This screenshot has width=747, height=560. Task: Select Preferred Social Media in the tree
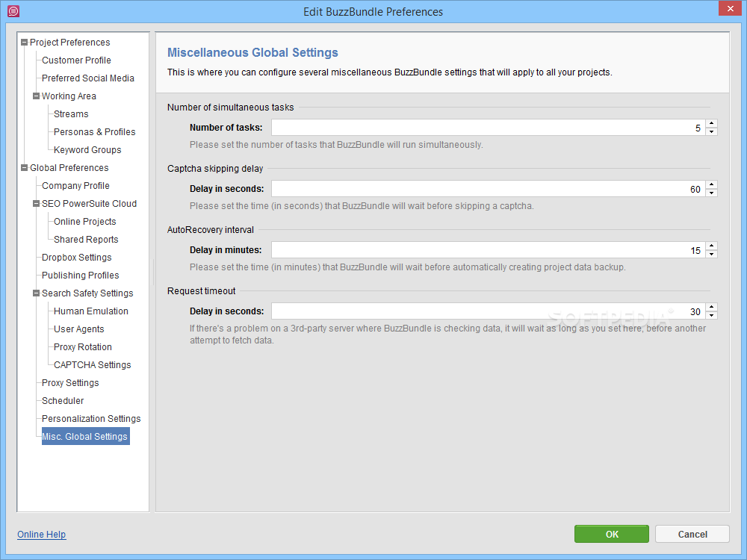pyautogui.click(x=88, y=78)
